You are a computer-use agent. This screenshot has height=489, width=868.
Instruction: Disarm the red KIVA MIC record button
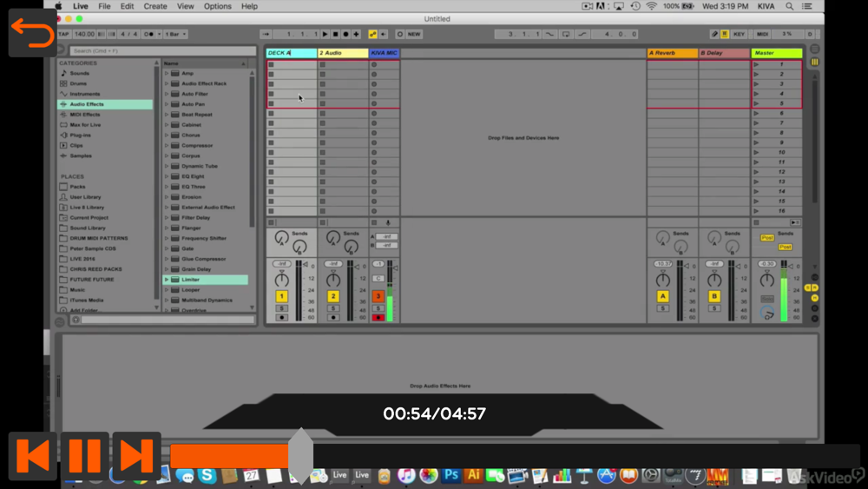[x=378, y=318]
